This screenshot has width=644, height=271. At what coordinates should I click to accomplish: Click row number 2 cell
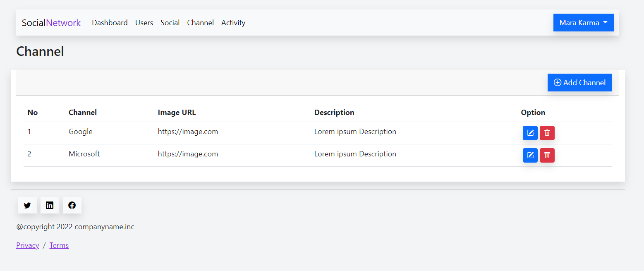29,154
